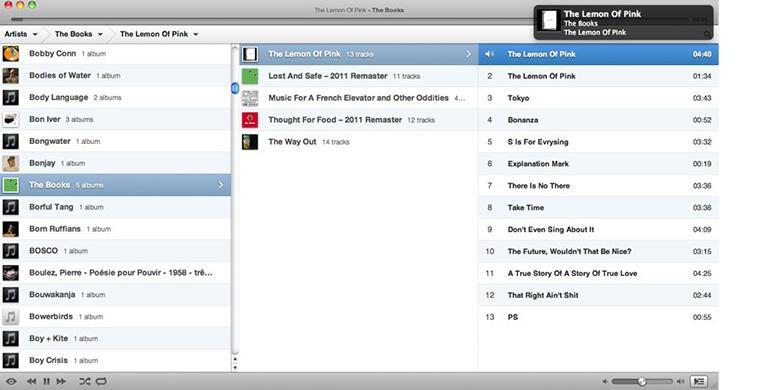780x390 pixels.
Task: Open Music For A French Elevator album
Action: [359, 98]
